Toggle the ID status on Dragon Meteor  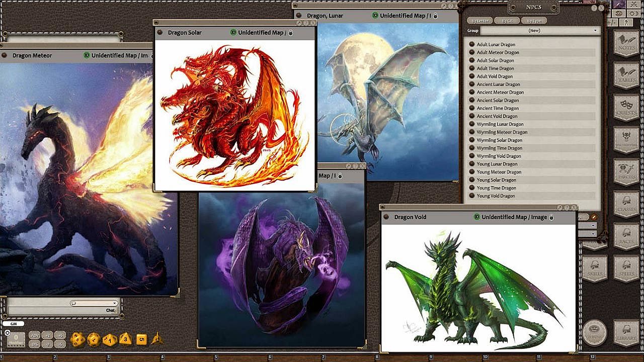87,55
